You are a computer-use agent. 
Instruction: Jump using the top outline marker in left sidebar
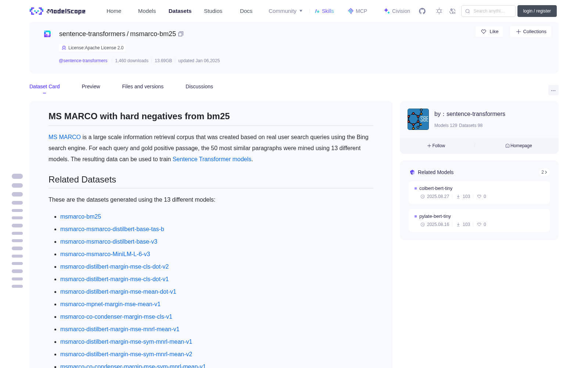[17, 176]
